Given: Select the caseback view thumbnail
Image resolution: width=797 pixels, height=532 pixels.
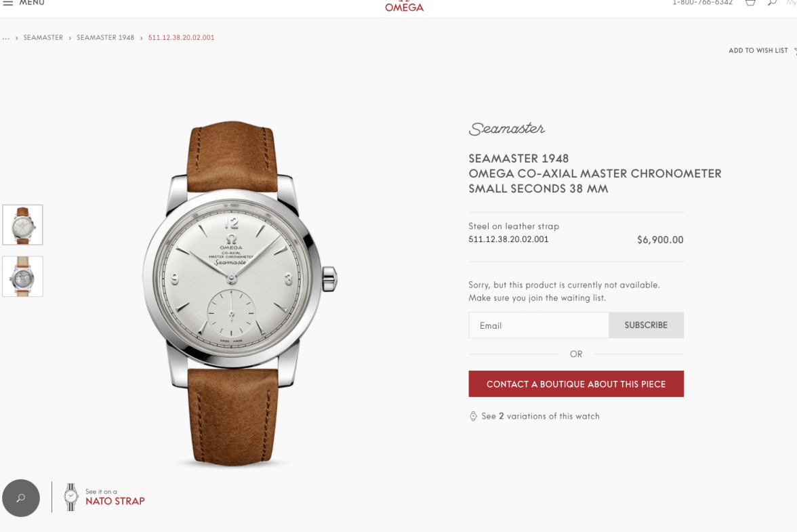Looking at the screenshot, I should (x=23, y=277).
